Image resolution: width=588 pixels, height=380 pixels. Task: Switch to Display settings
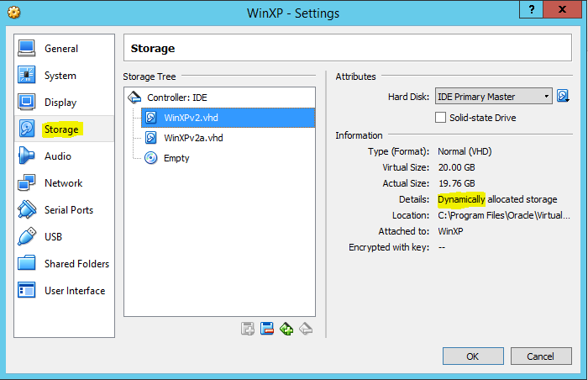click(x=64, y=102)
